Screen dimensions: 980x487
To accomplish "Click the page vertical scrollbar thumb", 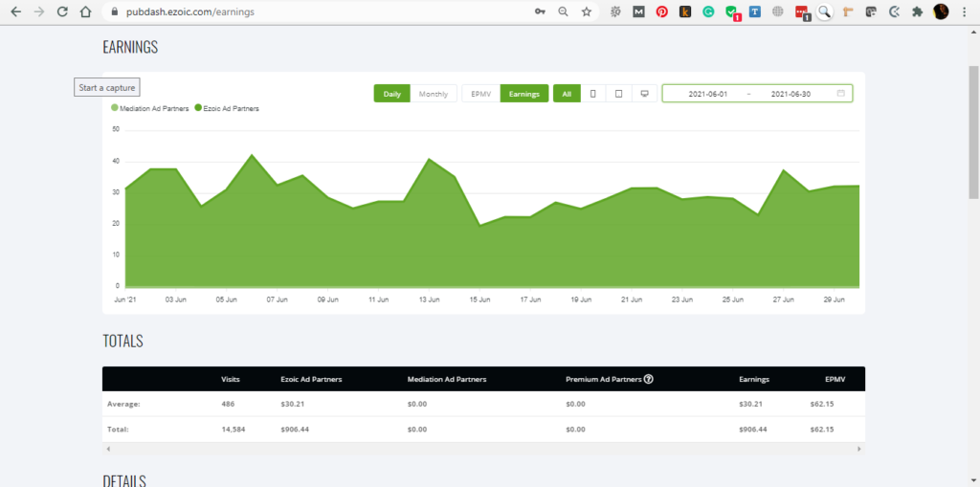I will 973,131.
